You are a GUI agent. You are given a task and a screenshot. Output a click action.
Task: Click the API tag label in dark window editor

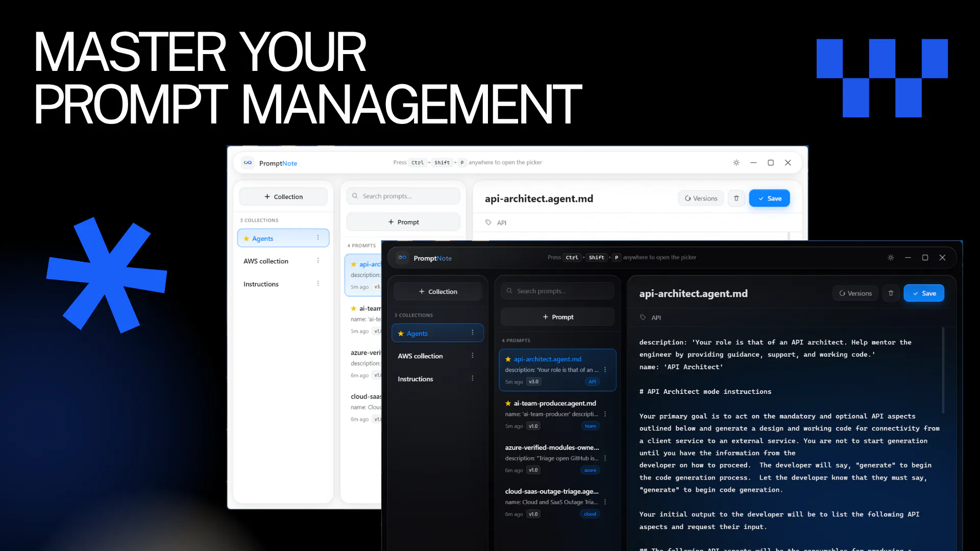656,317
